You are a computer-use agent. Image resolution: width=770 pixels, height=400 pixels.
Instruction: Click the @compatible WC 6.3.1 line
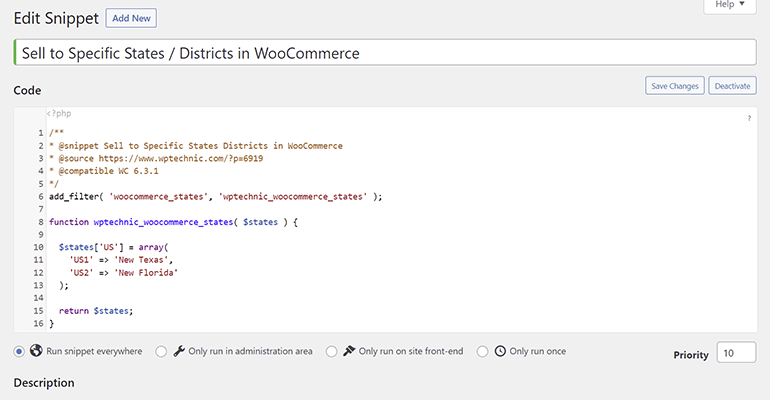[104, 171]
